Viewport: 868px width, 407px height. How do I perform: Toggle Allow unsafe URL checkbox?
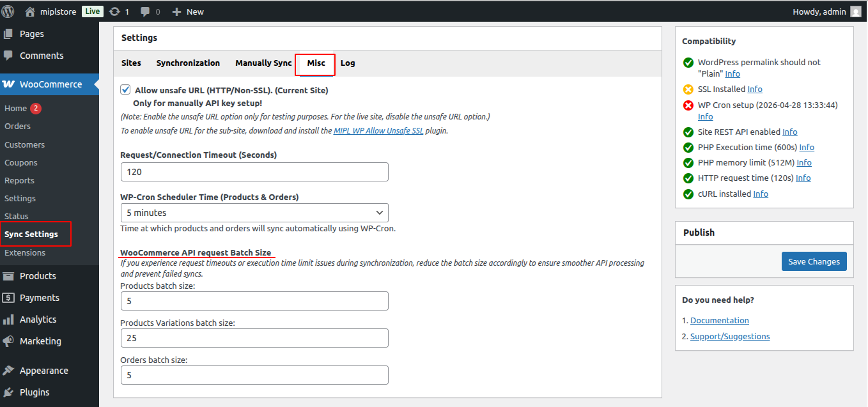click(x=125, y=90)
